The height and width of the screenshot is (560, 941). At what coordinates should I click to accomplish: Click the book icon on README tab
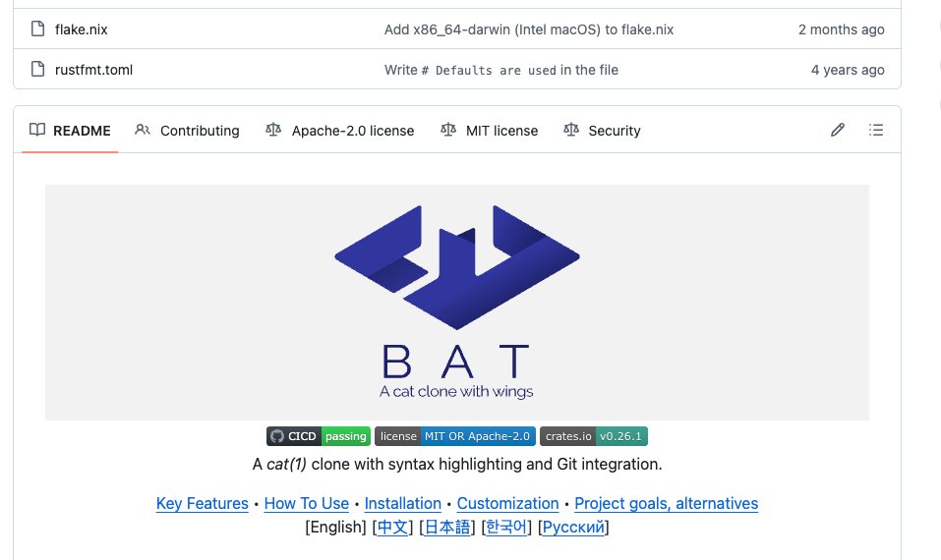37,130
